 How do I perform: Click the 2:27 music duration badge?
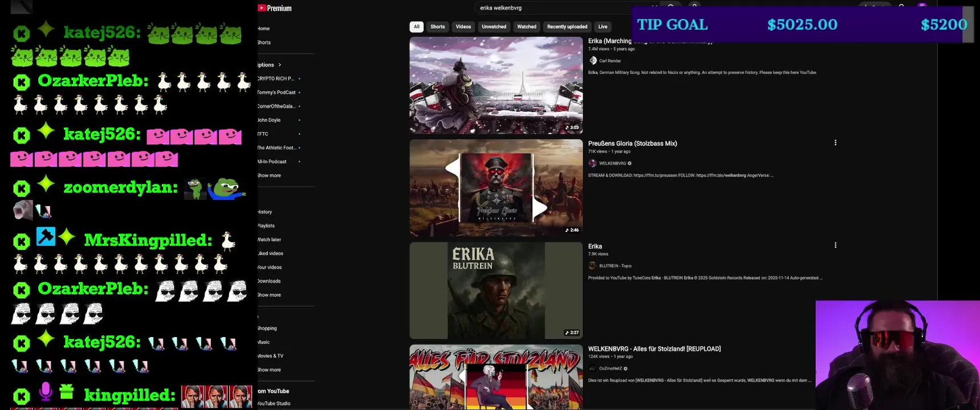click(572, 333)
